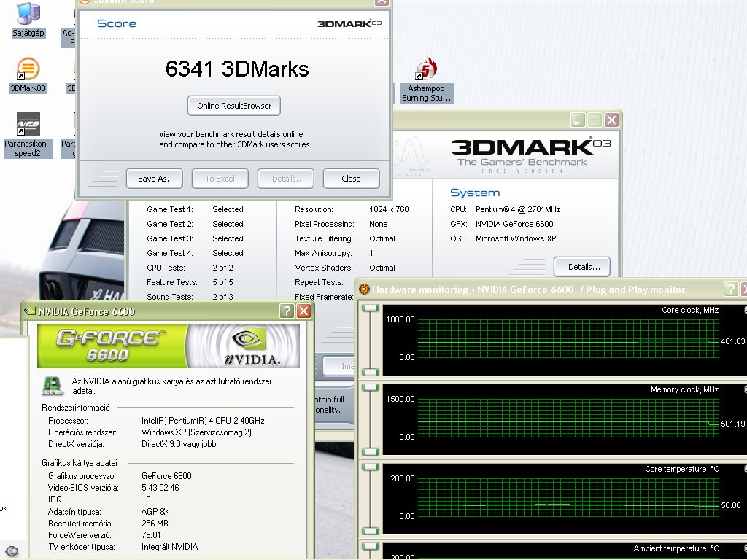Click the '56.00' core temperature reading
747x560 pixels.
731,505
